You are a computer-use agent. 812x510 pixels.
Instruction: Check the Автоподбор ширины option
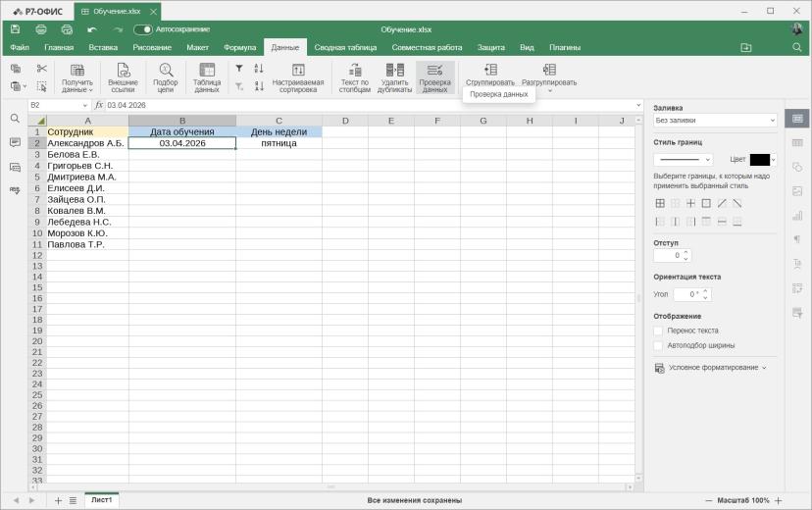click(x=658, y=345)
